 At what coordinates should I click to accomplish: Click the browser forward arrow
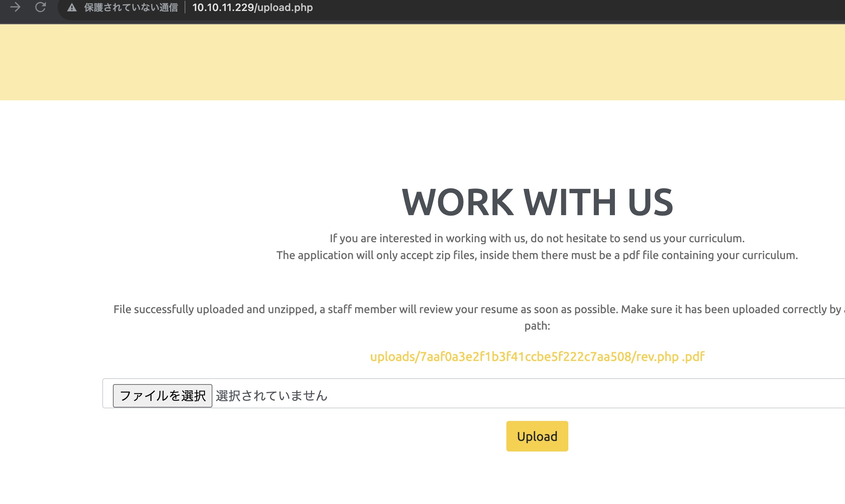(15, 7)
